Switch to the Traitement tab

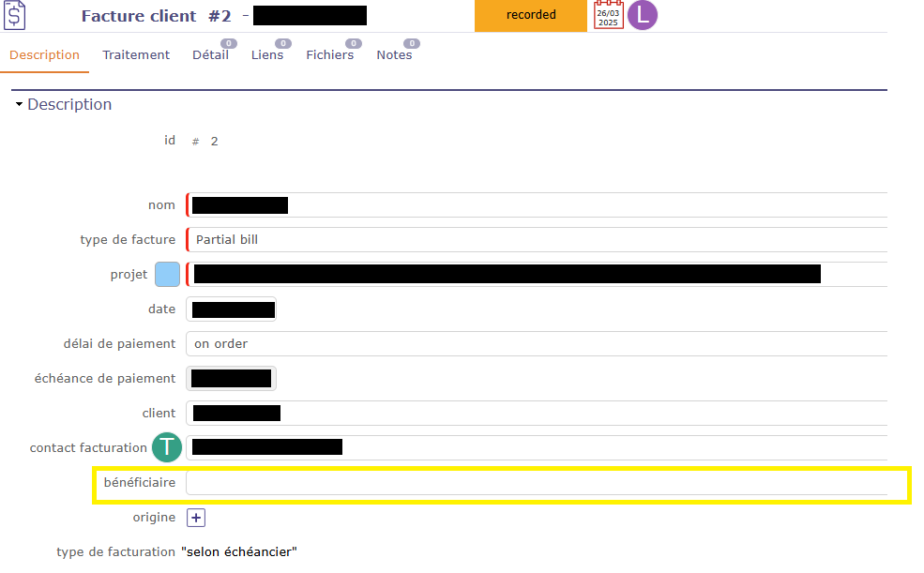tap(136, 55)
